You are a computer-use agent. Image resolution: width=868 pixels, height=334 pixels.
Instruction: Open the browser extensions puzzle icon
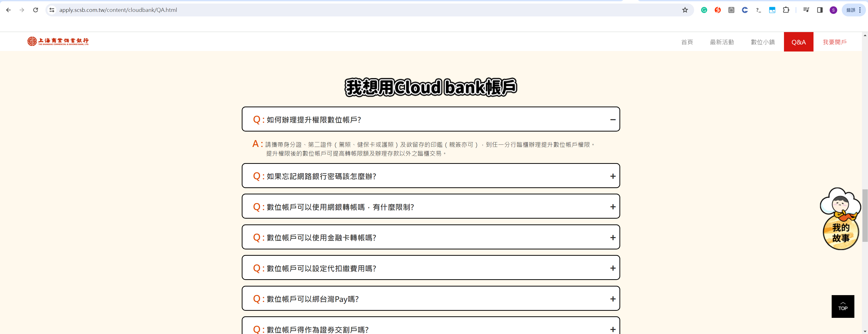786,10
